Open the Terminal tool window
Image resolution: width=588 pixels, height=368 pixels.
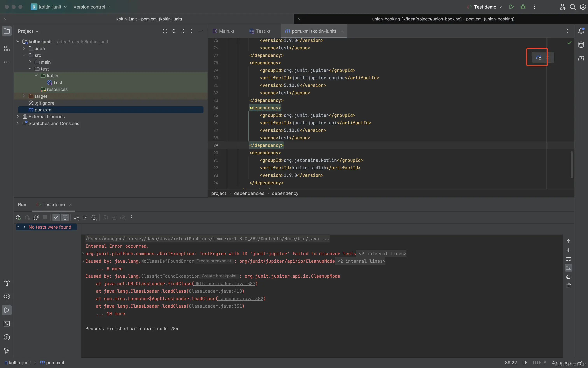click(x=7, y=324)
